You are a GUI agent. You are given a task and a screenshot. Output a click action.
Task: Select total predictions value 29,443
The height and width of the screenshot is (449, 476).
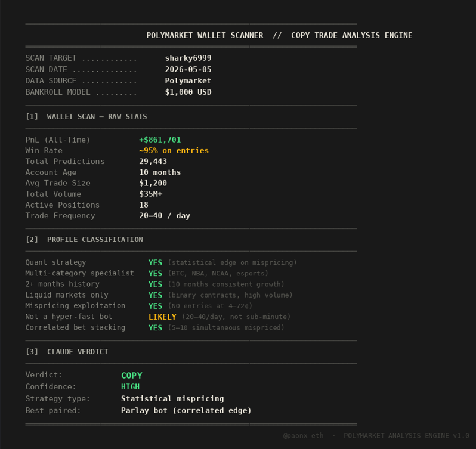153,162
